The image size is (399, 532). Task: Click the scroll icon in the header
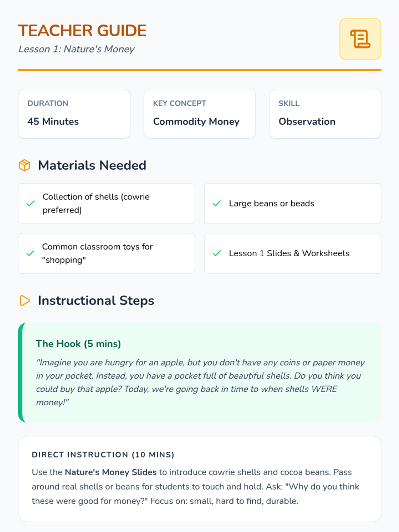[x=360, y=39]
